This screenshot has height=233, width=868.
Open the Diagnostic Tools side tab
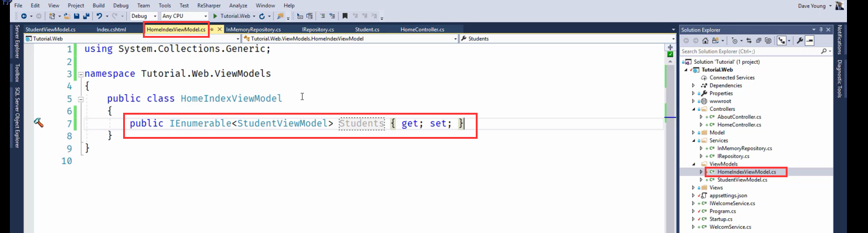click(x=840, y=79)
